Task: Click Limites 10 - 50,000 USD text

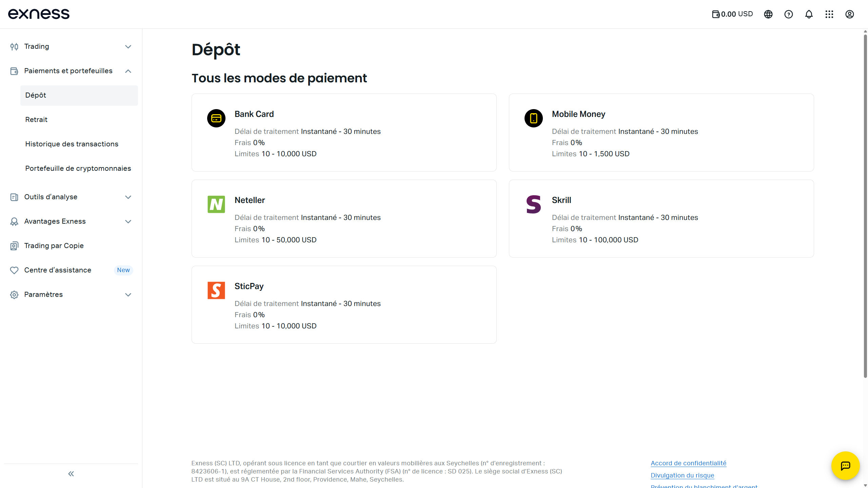Action: [276, 240]
